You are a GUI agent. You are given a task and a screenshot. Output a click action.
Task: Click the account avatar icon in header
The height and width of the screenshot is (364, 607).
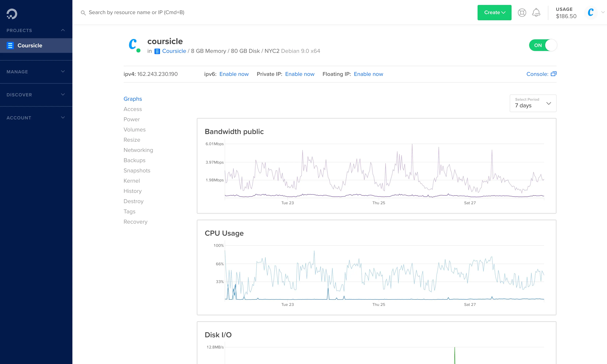[591, 12]
